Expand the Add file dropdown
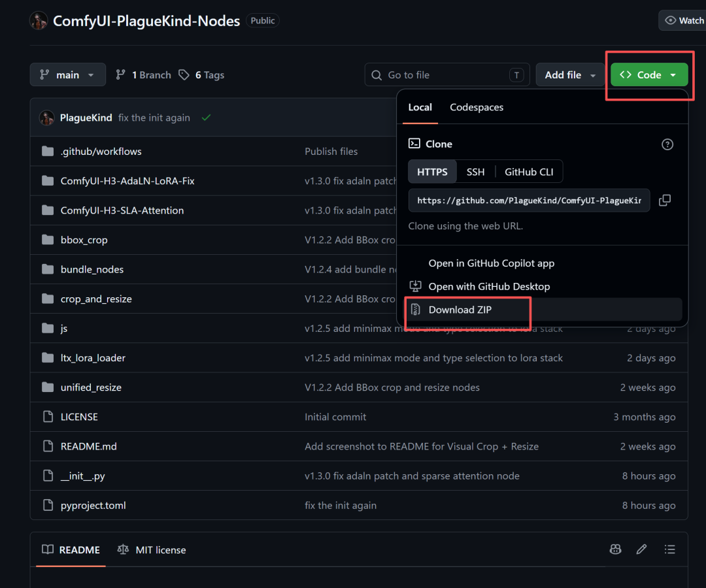This screenshot has height=588, width=706. tap(570, 74)
